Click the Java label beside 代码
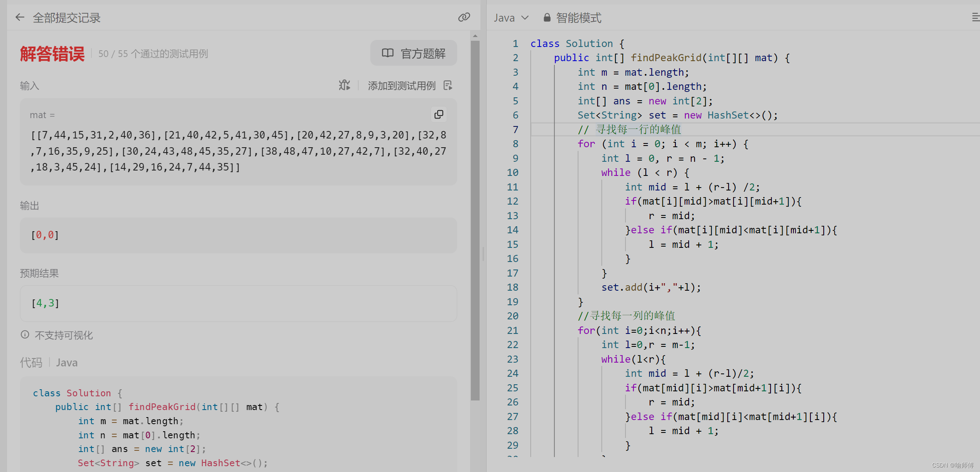The height and width of the screenshot is (472, 980). pos(67,363)
